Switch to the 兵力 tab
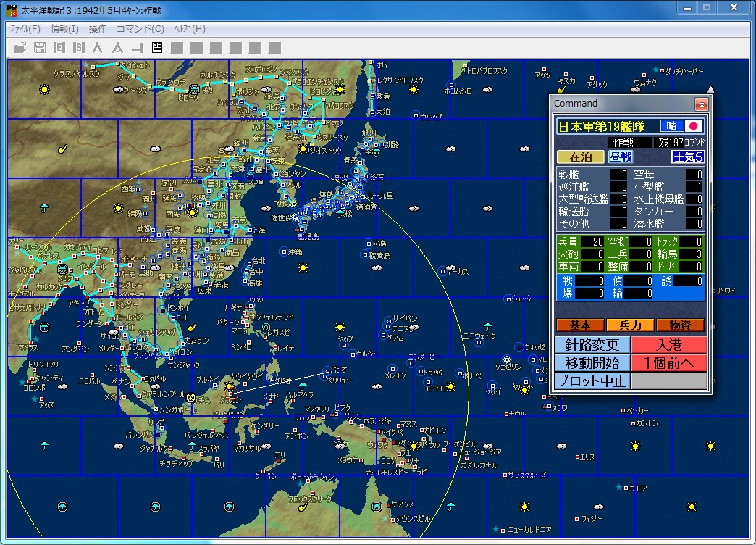Screen dimensions: 756x545 pyautogui.click(x=630, y=325)
